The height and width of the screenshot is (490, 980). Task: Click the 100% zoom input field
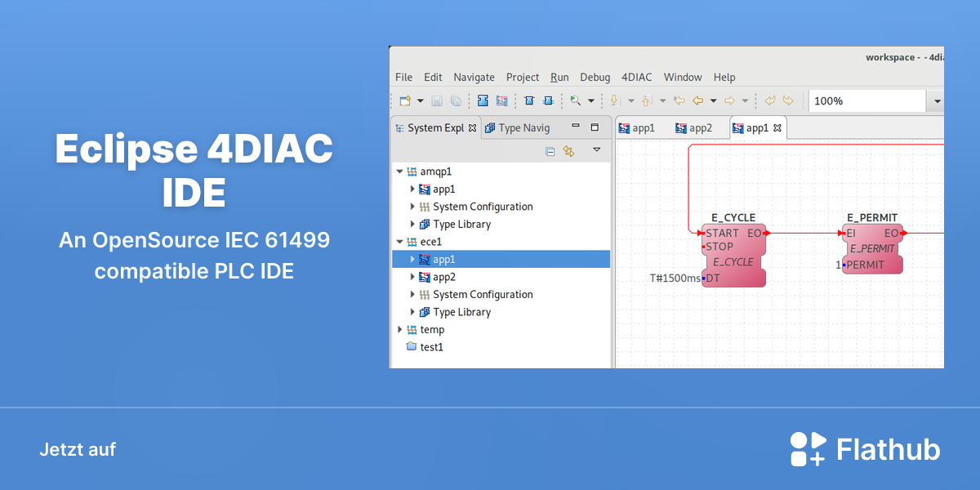[867, 100]
